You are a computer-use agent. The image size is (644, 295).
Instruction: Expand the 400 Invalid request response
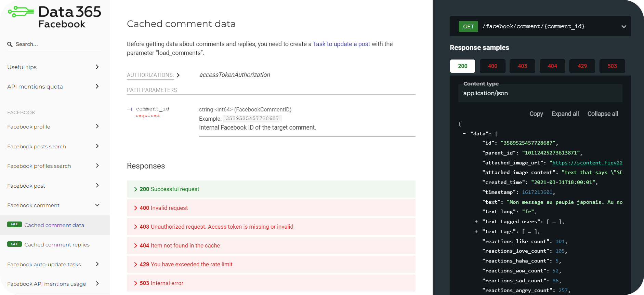[x=271, y=208]
